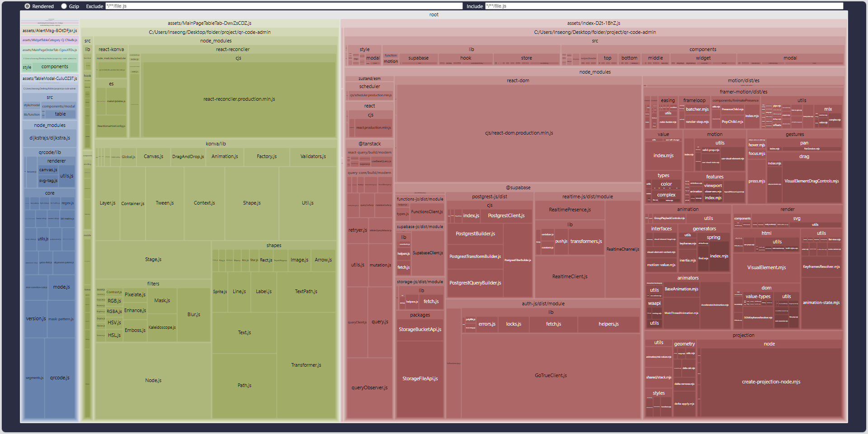The height and width of the screenshot is (434, 868).
Task: Select the Kaleidoscope.js filter block
Action: (x=162, y=327)
